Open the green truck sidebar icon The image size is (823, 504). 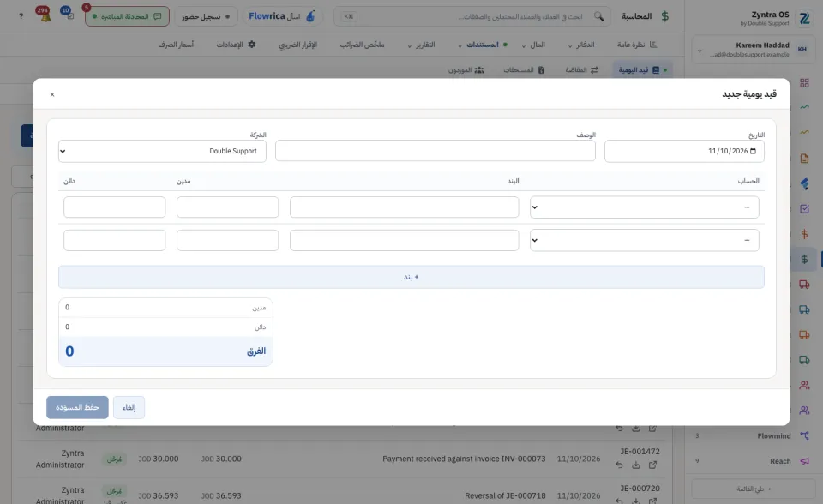pos(804,360)
